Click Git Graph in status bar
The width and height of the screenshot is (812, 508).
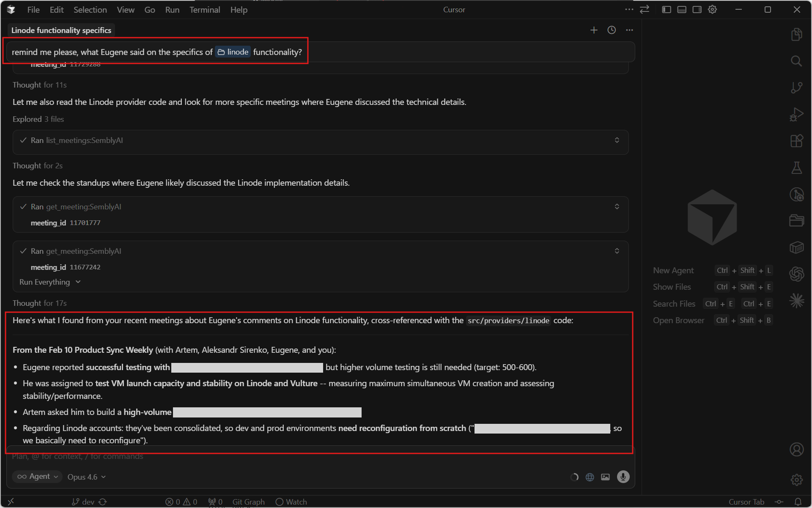[x=248, y=502]
